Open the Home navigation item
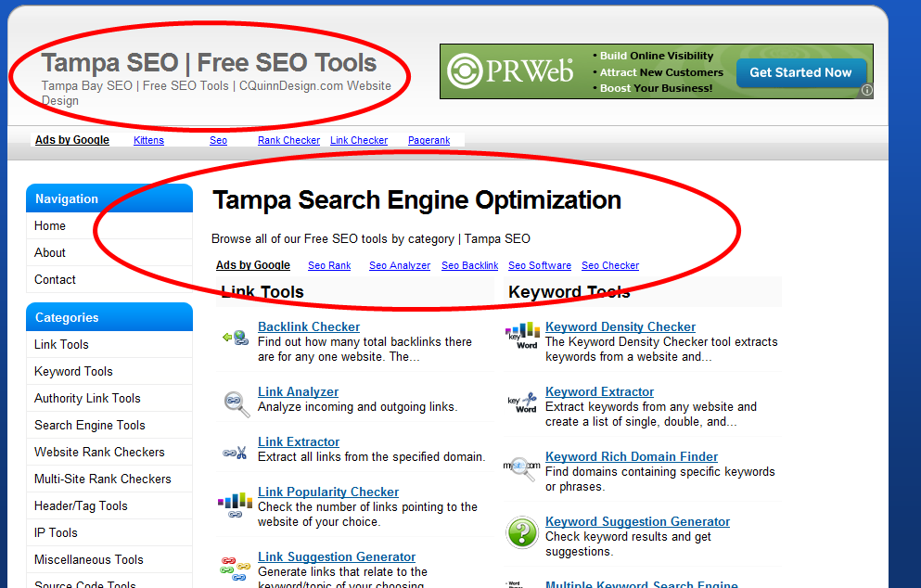 click(x=50, y=225)
